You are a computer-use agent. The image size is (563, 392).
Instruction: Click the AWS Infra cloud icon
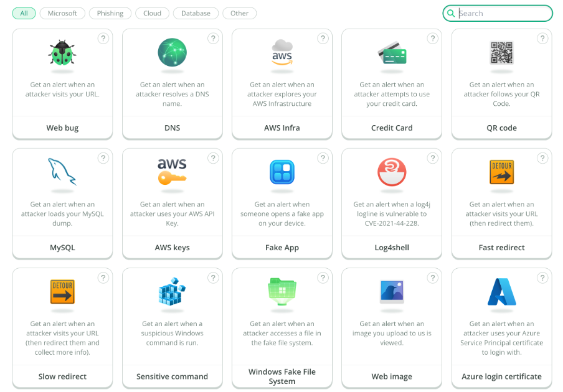pos(282,52)
